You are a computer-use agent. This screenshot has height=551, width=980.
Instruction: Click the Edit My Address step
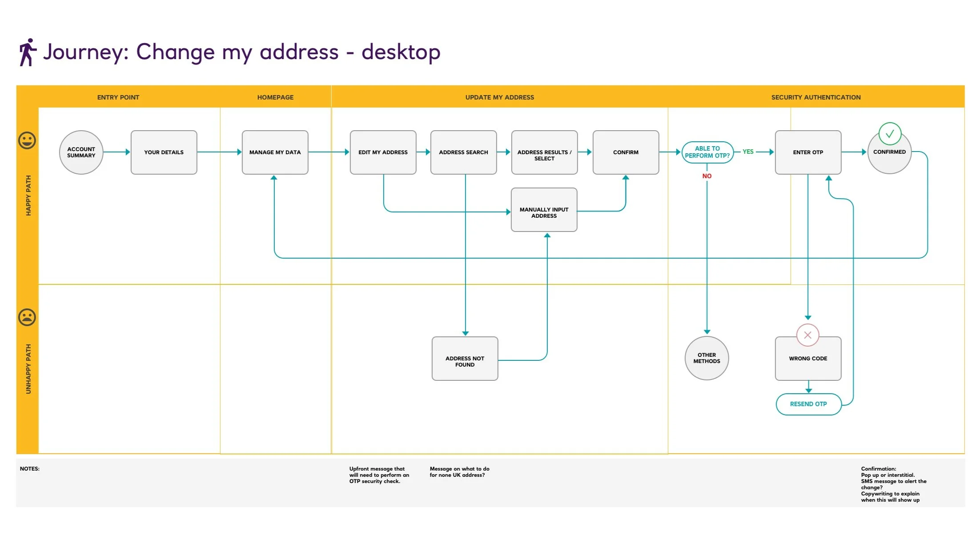(x=383, y=152)
